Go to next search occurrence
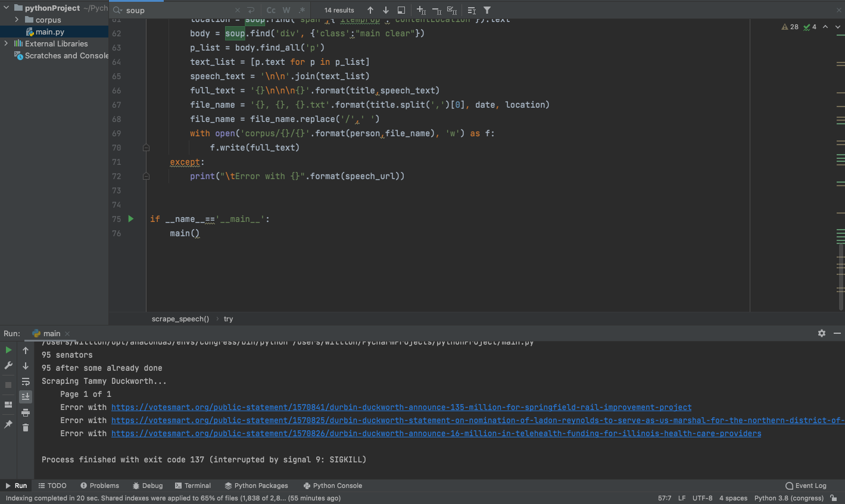Image resolution: width=845 pixels, height=504 pixels. click(x=386, y=10)
